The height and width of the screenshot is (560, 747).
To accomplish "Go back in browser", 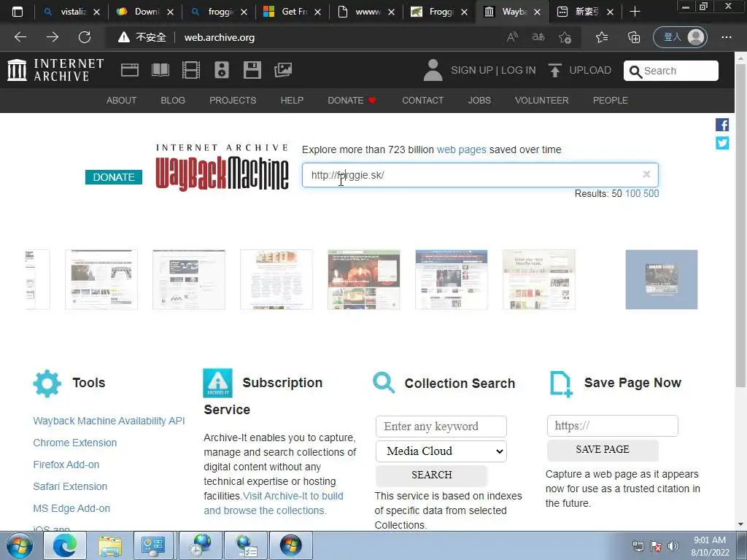I will click(x=20, y=37).
